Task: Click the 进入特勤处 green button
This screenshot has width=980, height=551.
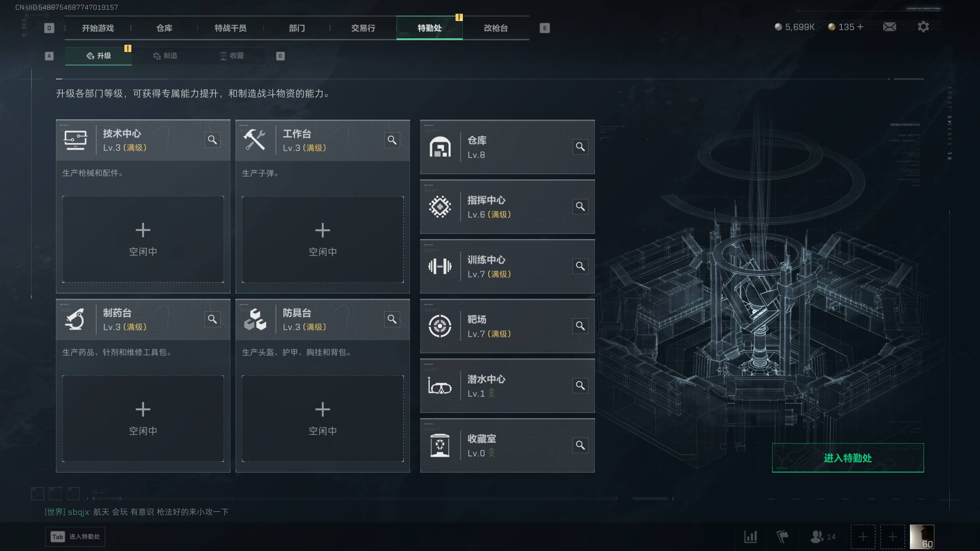Action: click(x=848, y=458)
